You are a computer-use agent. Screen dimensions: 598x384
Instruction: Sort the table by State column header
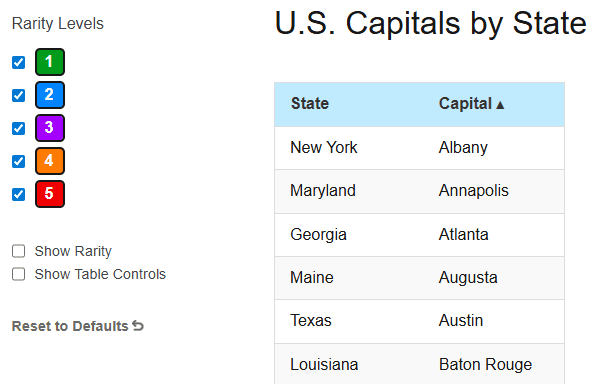(310, 104)
